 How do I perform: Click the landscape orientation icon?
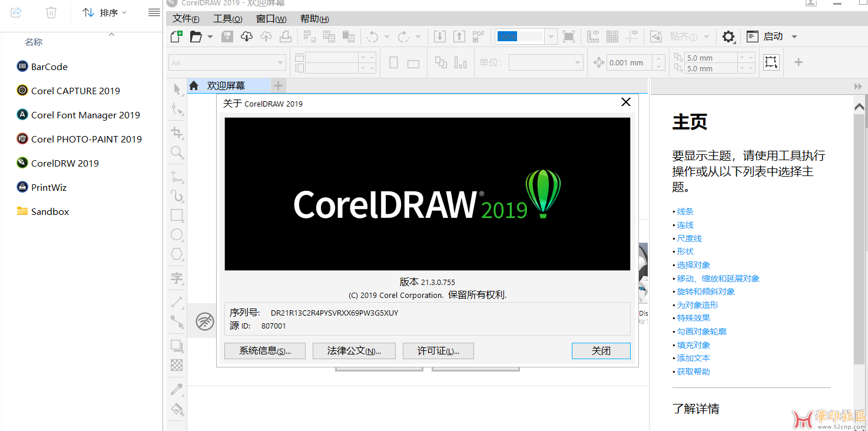point(413,63)
